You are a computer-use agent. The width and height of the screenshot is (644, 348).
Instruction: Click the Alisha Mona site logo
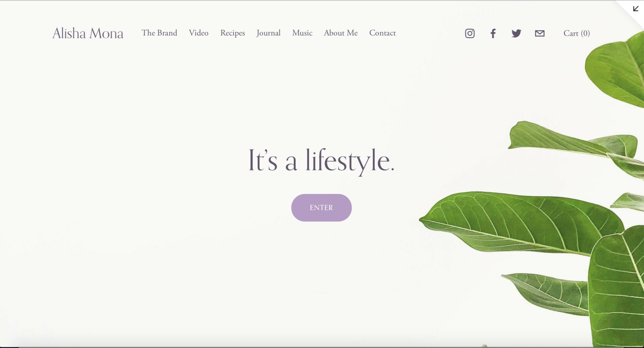88,33
